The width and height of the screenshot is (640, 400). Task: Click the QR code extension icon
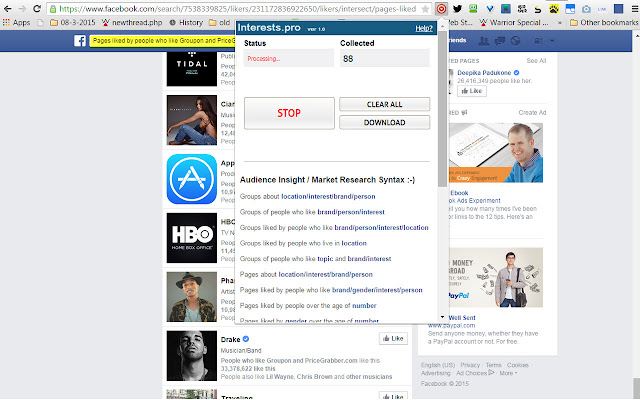[x=522, y=9]
